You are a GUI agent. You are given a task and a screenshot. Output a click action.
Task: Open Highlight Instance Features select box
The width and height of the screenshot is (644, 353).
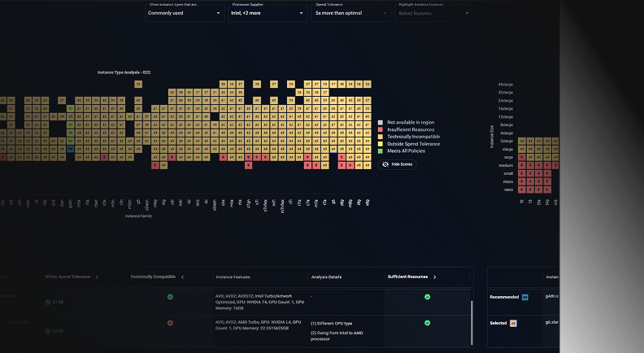tap(434, 13)
